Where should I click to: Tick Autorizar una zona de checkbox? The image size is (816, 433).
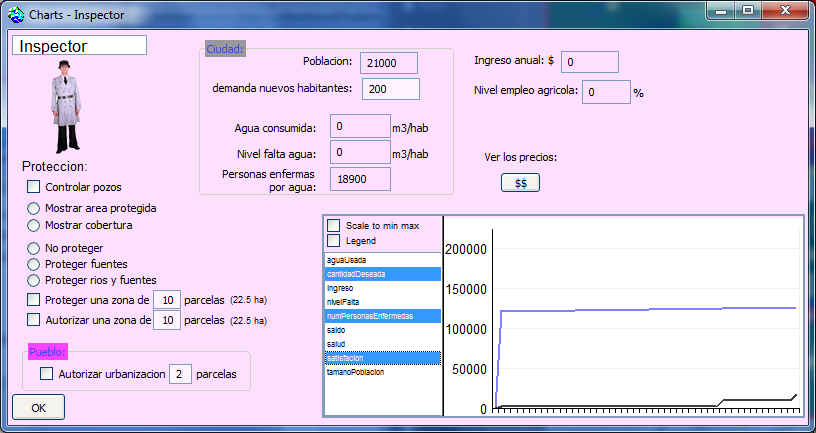(33, 319)
